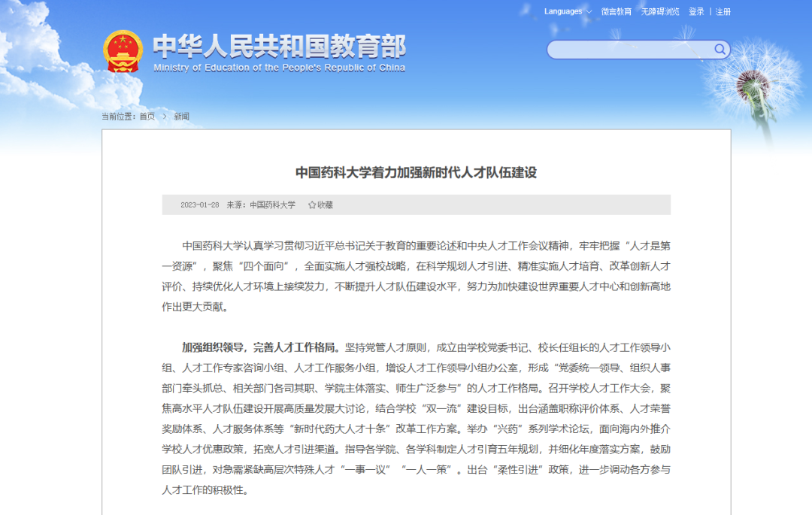Viewport: 812px width, 515px height.
Task: Click the bold heading 加强组织领导，完善人才工作格局
Action: click(x=261, y=347)
